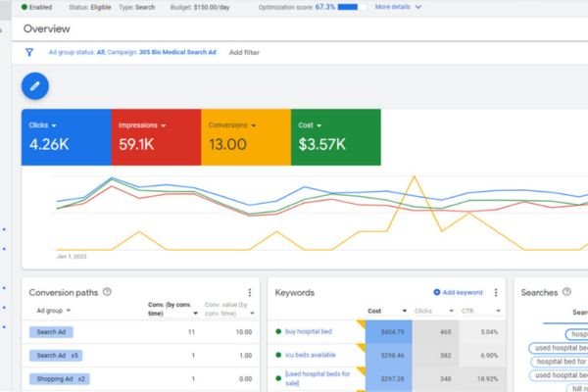This screenshot has height=392, width=588.
Task: Click the Search Ad path chip
Action: (51, 332)
